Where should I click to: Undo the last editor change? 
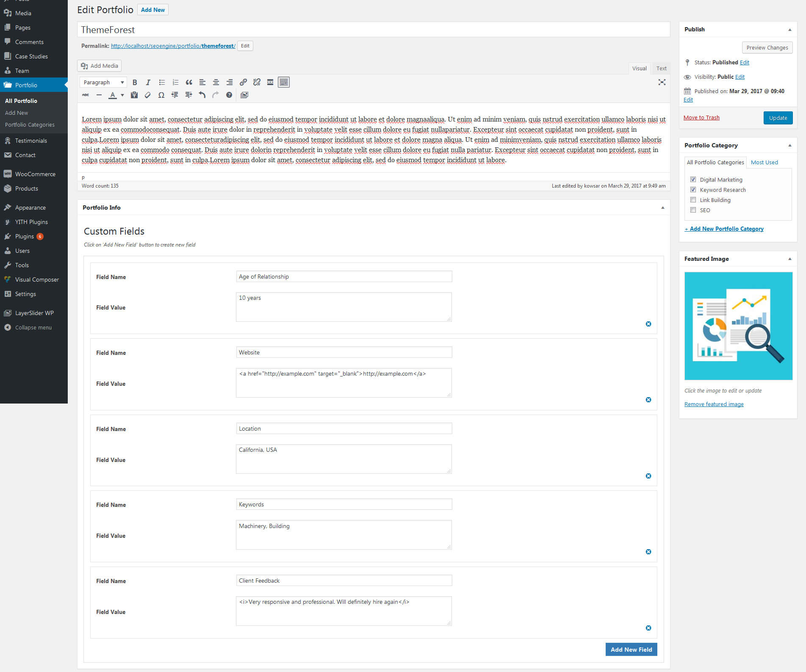tap(202, 95)
